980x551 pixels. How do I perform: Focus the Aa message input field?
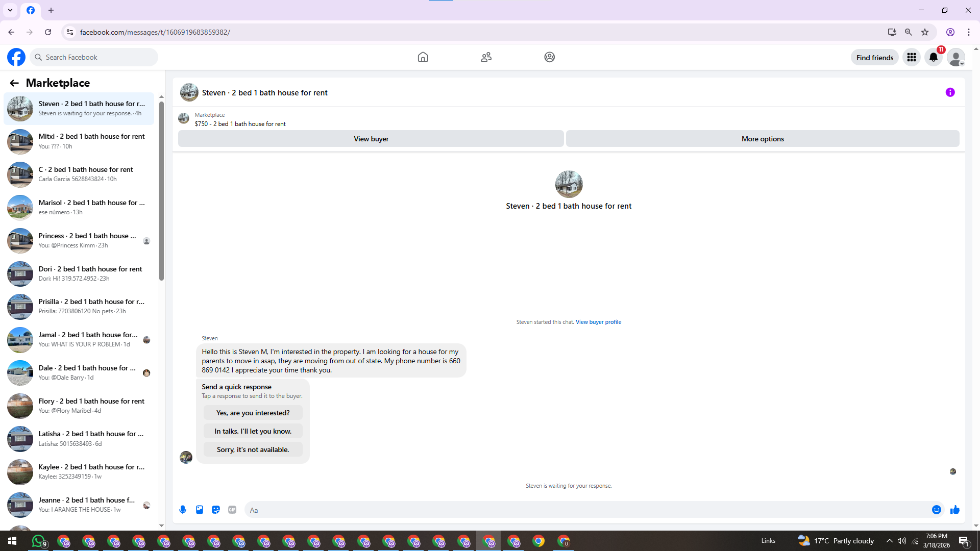tap(587, 510)
